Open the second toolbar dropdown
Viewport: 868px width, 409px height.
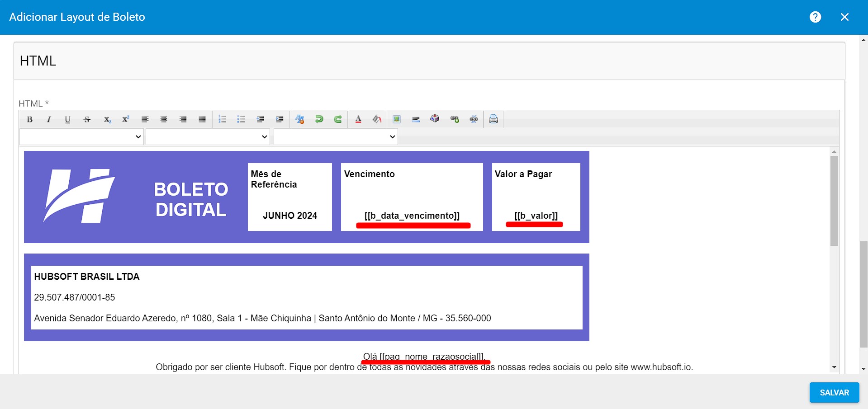208,136
